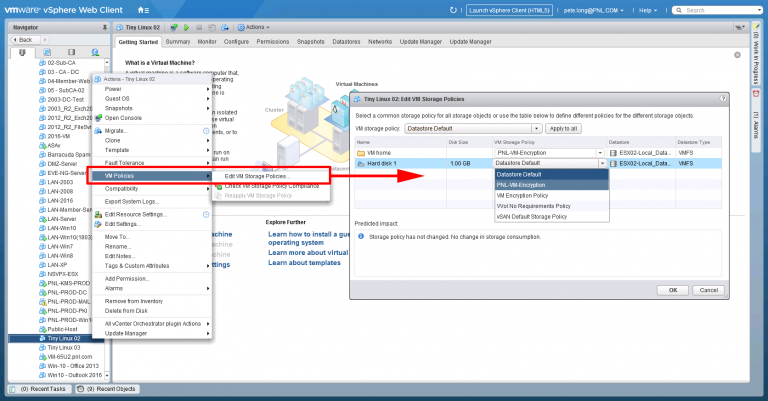Choose vSAN Default Storage Policy option
The height and width of the screenshot is (401, 768).
point(552,216)
